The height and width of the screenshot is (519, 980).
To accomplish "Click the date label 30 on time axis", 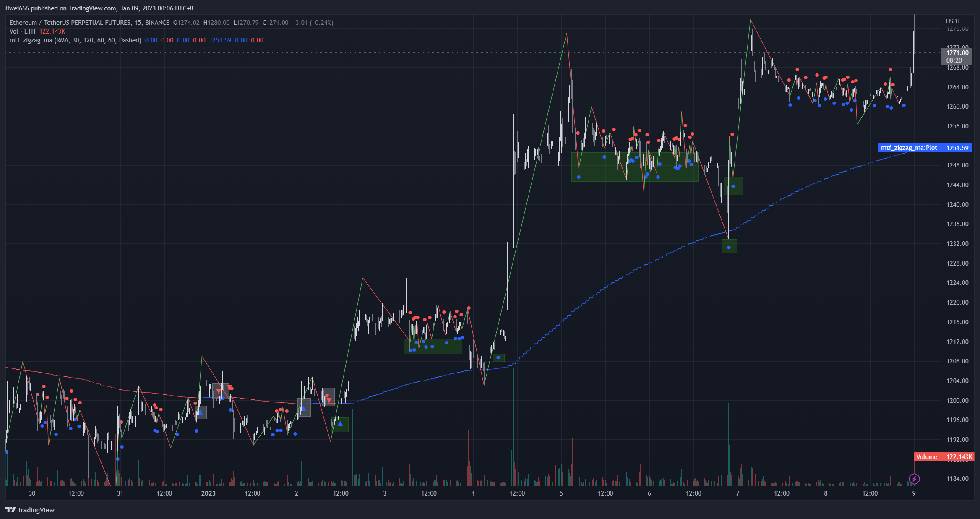I will point(32,493).
